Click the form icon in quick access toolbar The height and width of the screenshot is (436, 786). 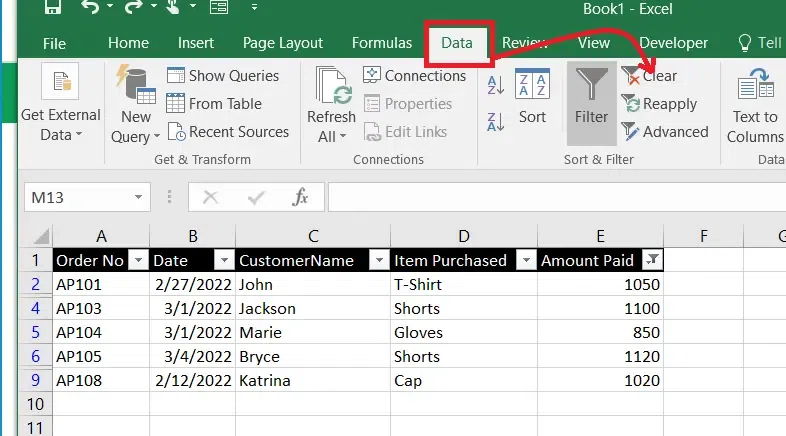219,7
